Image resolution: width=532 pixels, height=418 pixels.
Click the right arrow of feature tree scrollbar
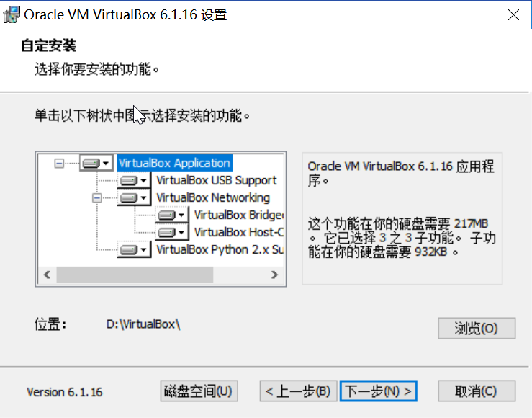[x=274, y=275]
